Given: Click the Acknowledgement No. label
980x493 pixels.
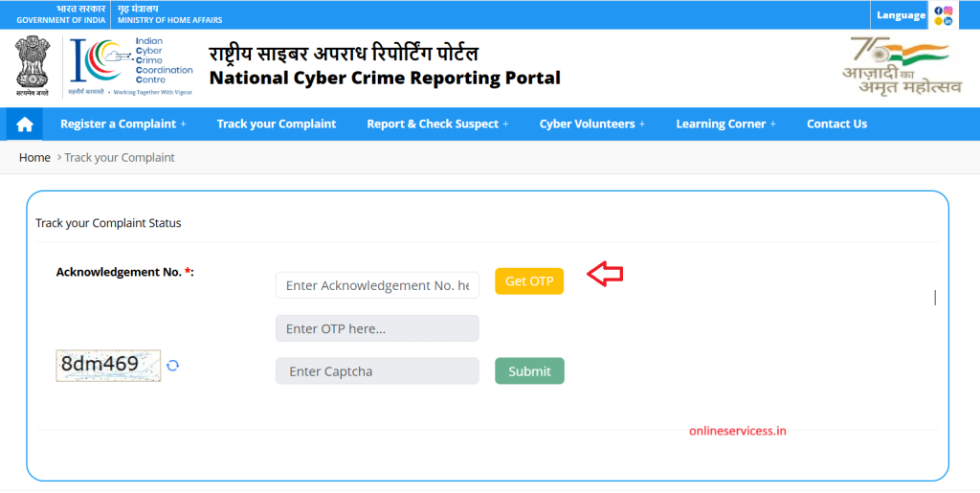Looking at the screenshot, I should [x=125, y=272].
